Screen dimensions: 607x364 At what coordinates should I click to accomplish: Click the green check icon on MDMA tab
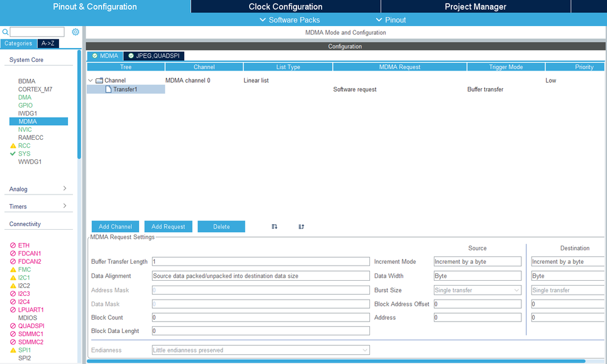tap(95, 56)
